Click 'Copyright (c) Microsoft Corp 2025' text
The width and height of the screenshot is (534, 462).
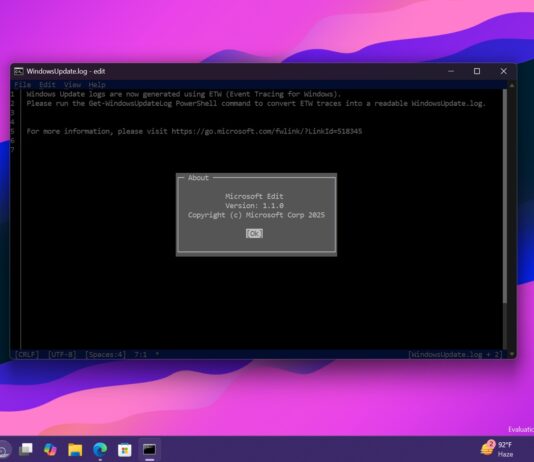pos(256,215)
